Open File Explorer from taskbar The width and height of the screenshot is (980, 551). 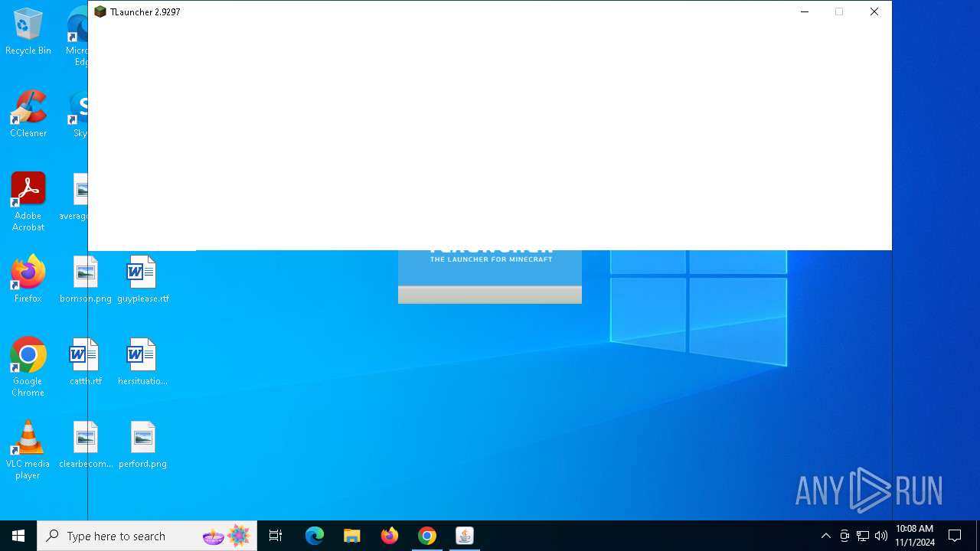(x=352, y=536)
